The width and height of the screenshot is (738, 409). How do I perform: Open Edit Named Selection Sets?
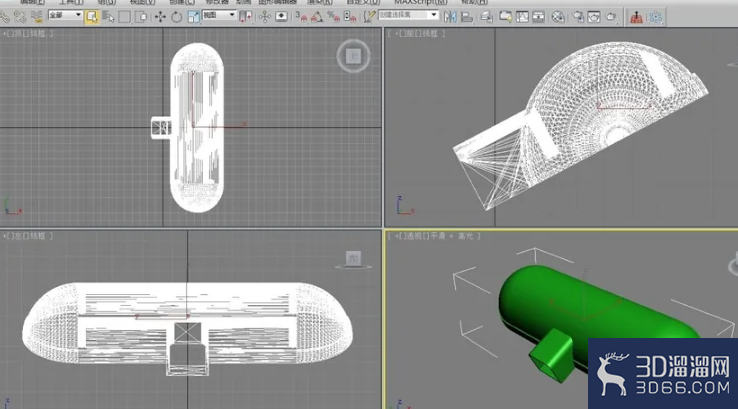pyautogui.click(x=369, y=17)
